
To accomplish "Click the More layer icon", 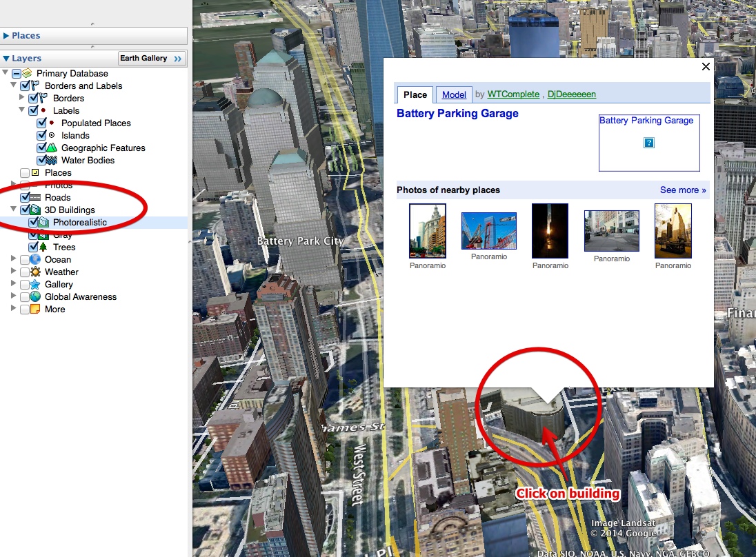I will [35, 309].
